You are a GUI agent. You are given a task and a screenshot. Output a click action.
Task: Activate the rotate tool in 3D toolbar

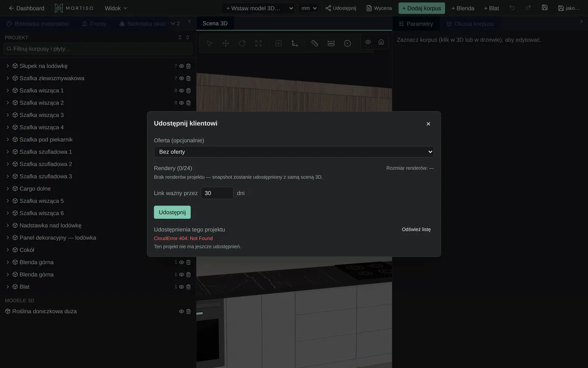pyautogui.click(x=242, y=43)
